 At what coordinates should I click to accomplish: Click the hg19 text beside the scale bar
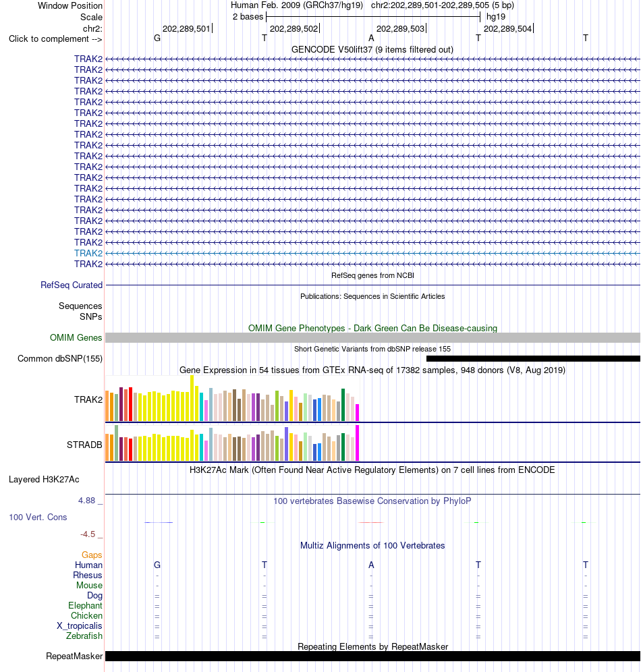pos(496,17)
